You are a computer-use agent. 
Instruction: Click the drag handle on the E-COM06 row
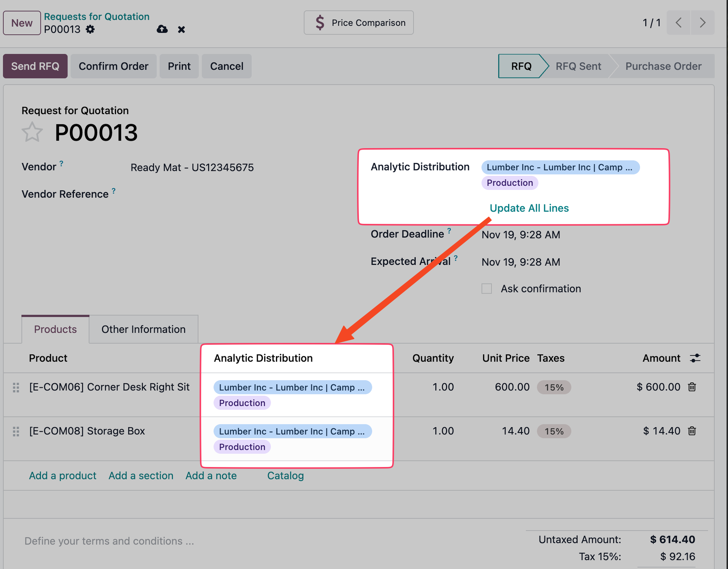[x=16, y=387]
